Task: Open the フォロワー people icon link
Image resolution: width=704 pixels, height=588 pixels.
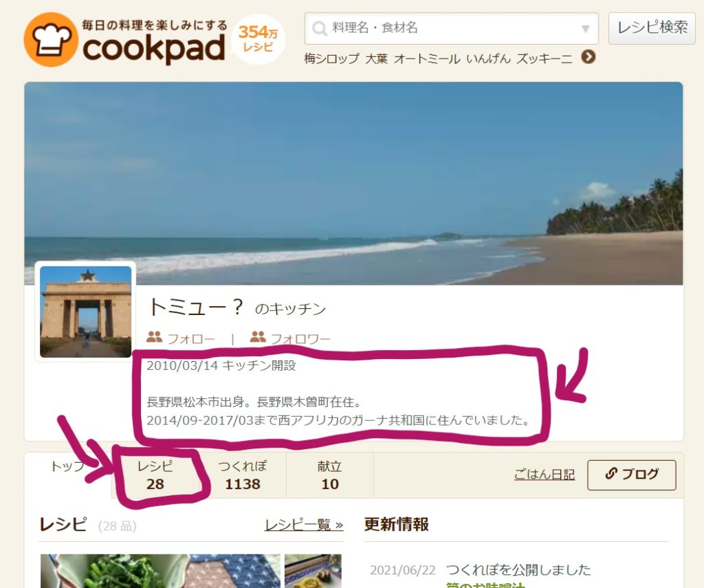Action: (290, 338)
